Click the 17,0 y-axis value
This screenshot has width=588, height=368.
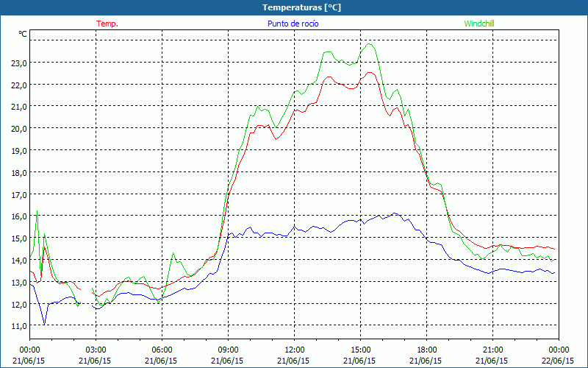click(x=19, y=195)
